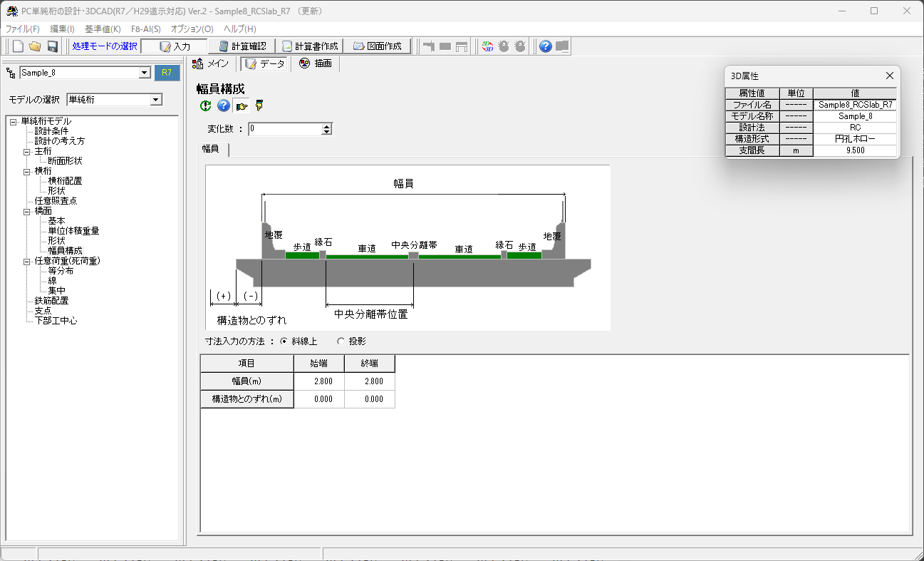Screen dimensions: 924x561
Task: Select 任意照査点 in the tree
Action: coord(56,201)
